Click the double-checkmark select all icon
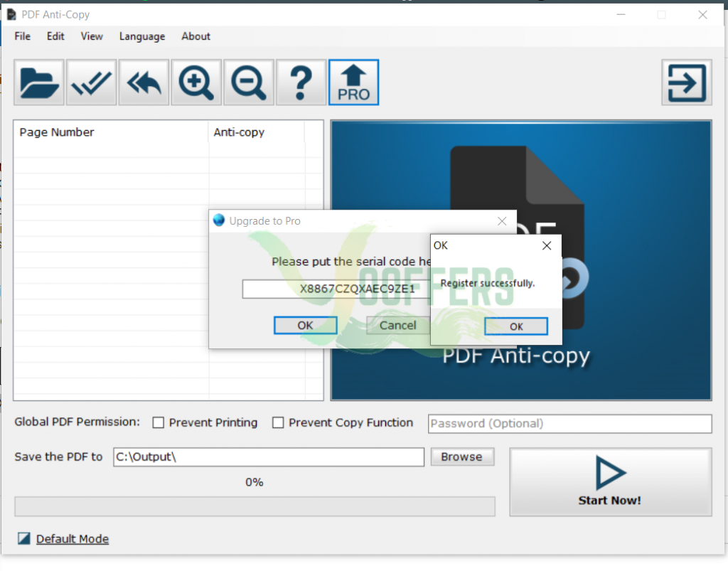The image size is (728, 571). click(92, 82)
